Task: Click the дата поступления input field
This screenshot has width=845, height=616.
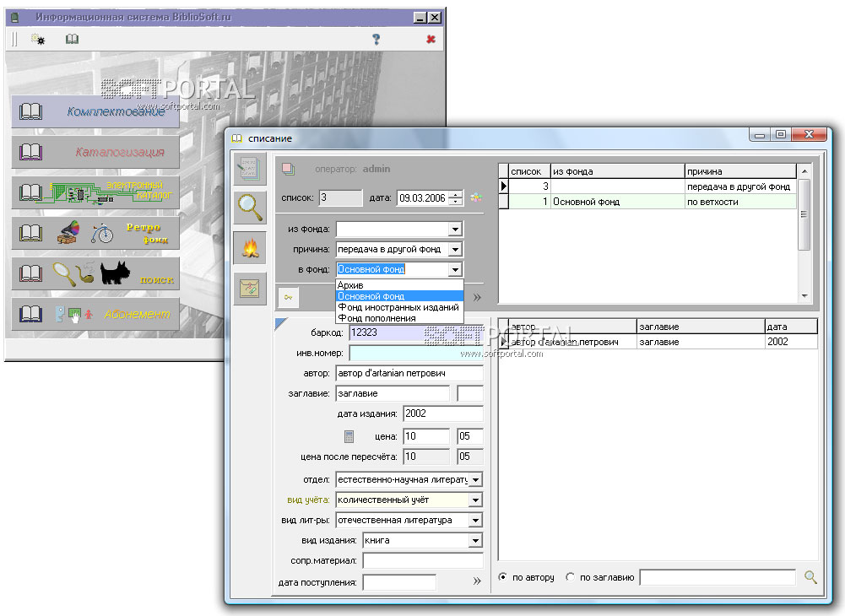Action: pos(399,582)
